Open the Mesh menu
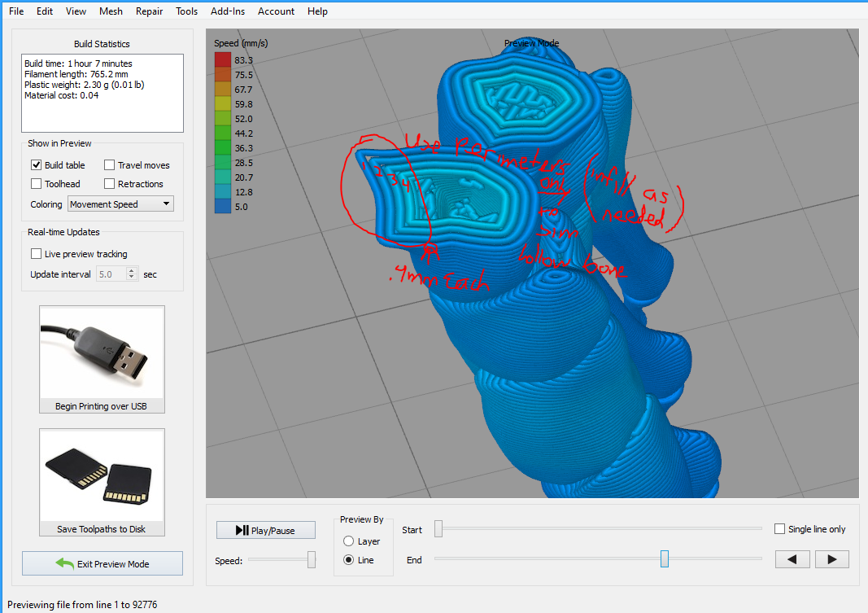 tap(111, 11)
